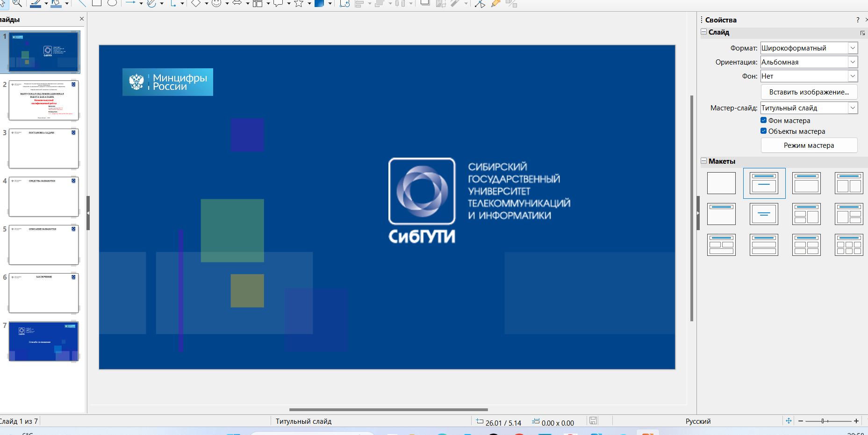Zoom out with the minus icon
Screen dimensions: 868x435
coord(800,421)
